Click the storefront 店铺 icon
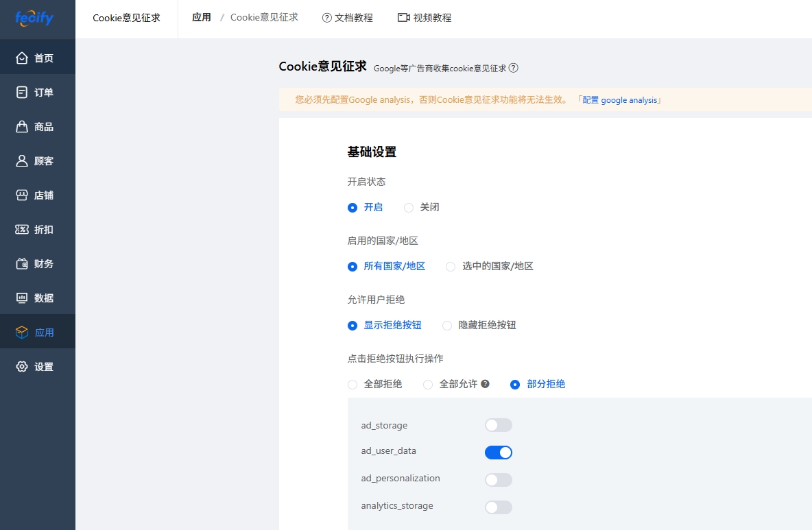The height and width of the screenshot is (530, 812). click(22, 195)
